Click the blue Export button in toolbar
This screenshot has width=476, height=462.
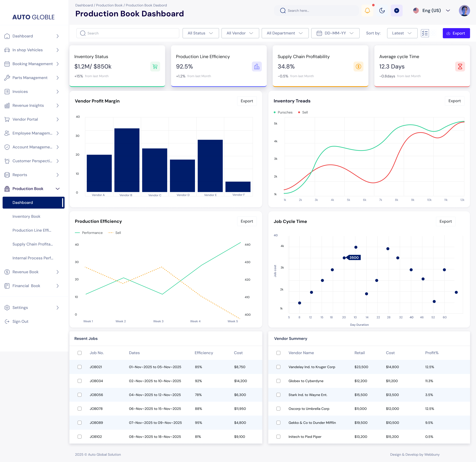click(456, 33)
